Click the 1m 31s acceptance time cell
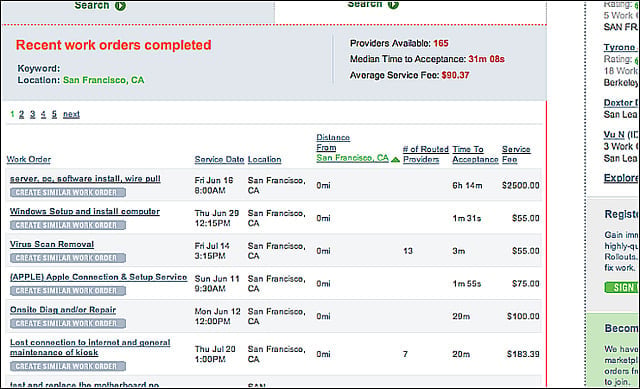This screenshot has height=389, width=640. pos(467,218)
